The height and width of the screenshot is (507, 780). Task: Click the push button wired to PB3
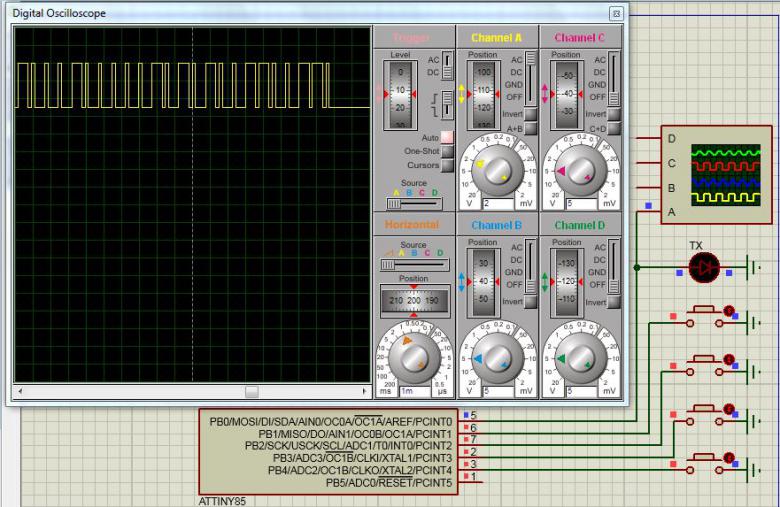pyautogui.click(x=704, y=416)
